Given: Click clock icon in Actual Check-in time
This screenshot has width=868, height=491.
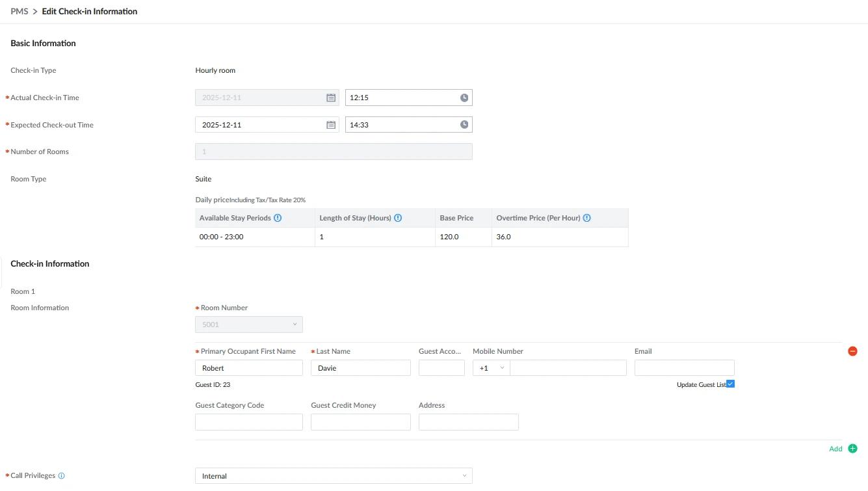Looking at the screenshot, I should point(464,98).
